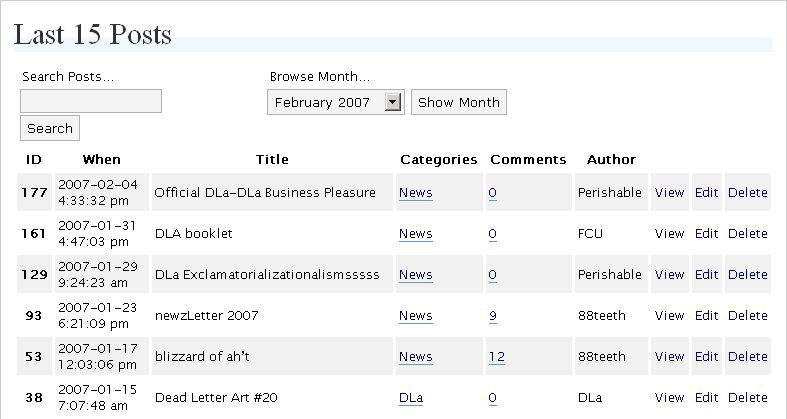Click the Search Posts text field
Image resolution: width=787 pixels, height=419 pixels.
(91, 101)
